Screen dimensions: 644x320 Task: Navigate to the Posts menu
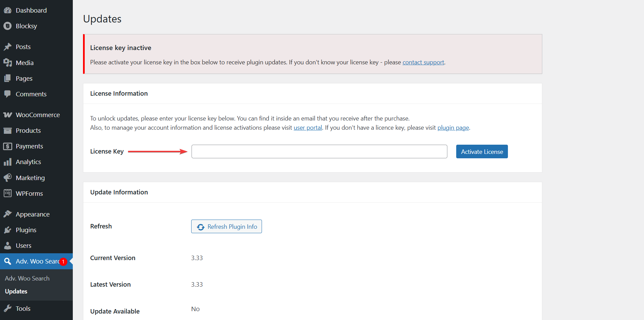23,47
